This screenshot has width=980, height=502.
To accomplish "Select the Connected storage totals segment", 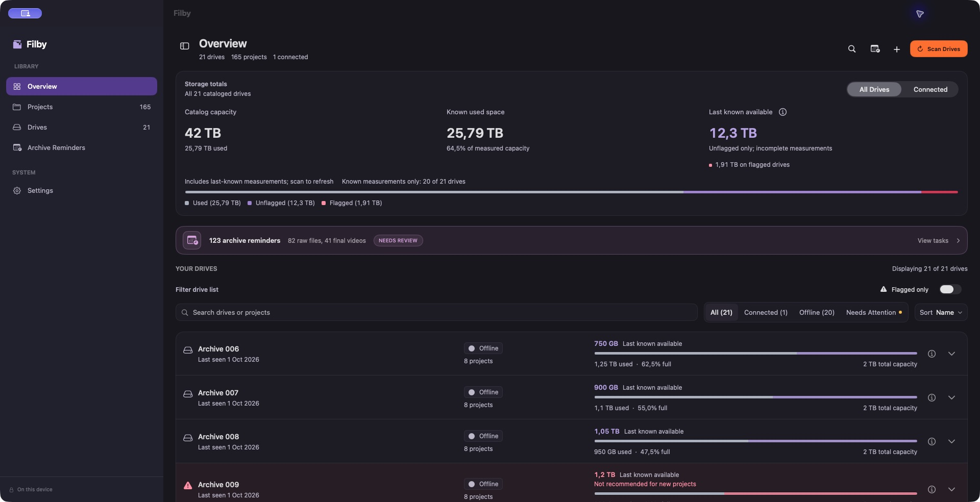I will click(x=930, y=89).
